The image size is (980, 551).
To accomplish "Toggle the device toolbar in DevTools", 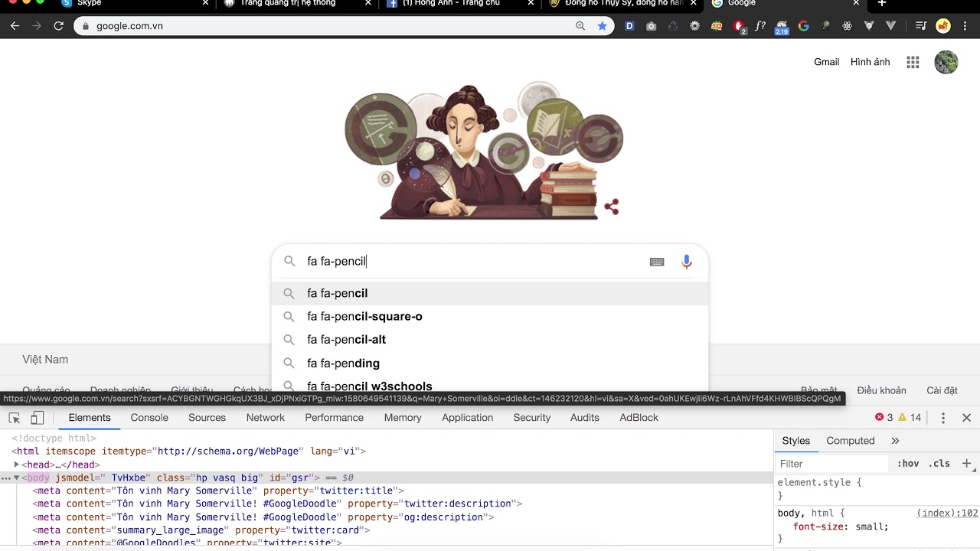I will (37, 418).
